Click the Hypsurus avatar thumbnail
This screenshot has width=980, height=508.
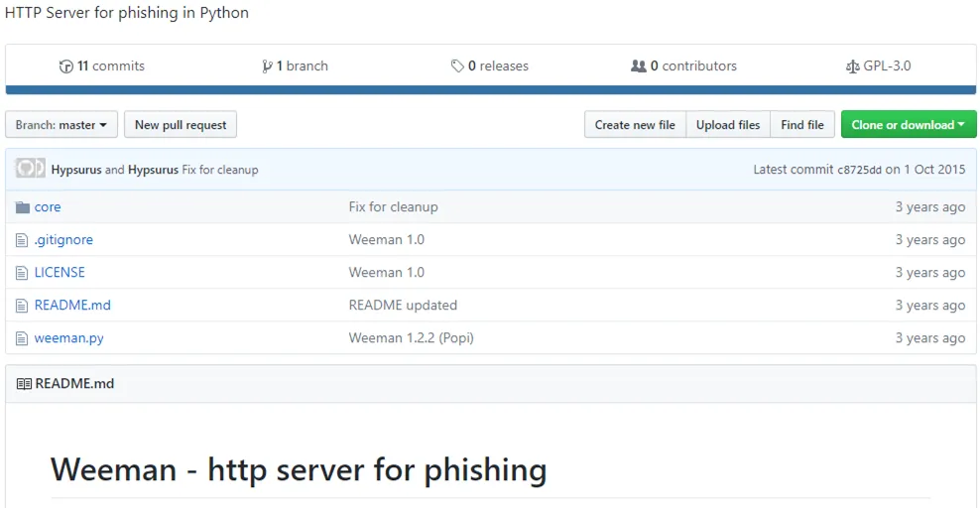30,169
